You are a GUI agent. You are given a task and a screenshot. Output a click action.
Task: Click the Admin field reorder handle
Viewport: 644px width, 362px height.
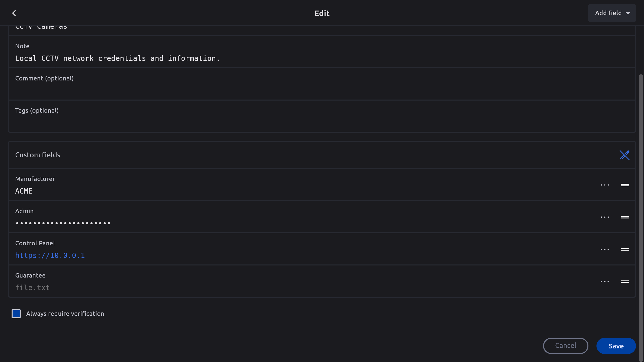[x=625, y=217]
